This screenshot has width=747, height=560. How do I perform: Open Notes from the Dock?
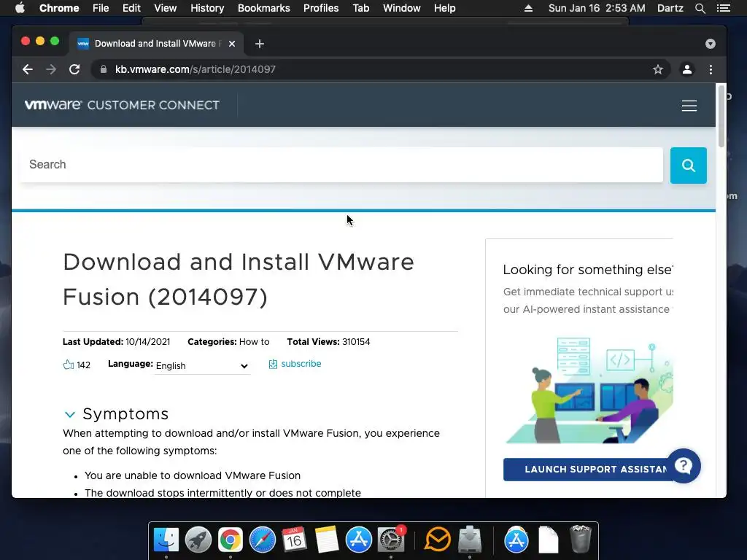pyautogui.click(x=326, y=540)
